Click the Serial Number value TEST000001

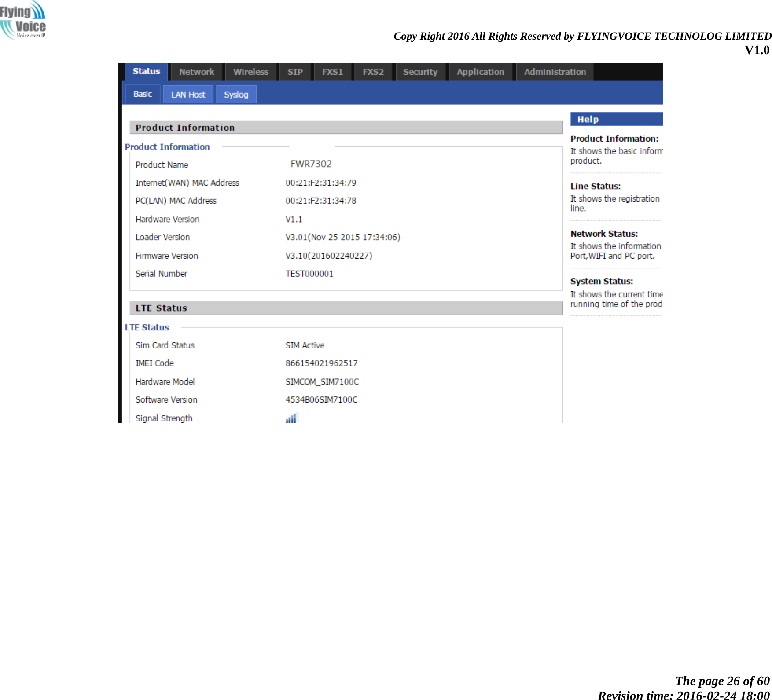(309, 273)
